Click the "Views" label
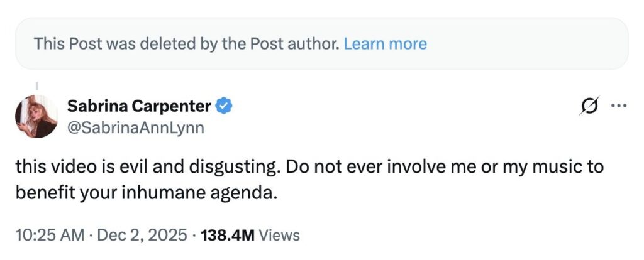The image size is (644, 260). click(x=279, y=236)
